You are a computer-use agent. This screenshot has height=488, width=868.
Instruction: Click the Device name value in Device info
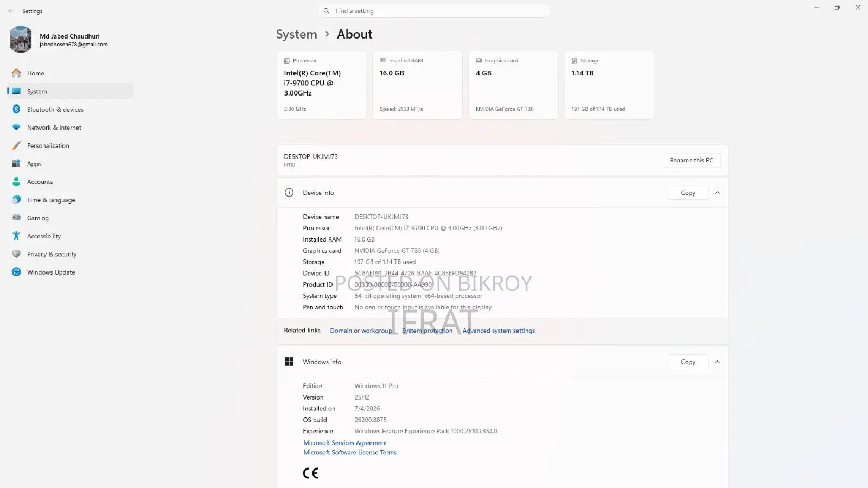click(x=381, y=217)
